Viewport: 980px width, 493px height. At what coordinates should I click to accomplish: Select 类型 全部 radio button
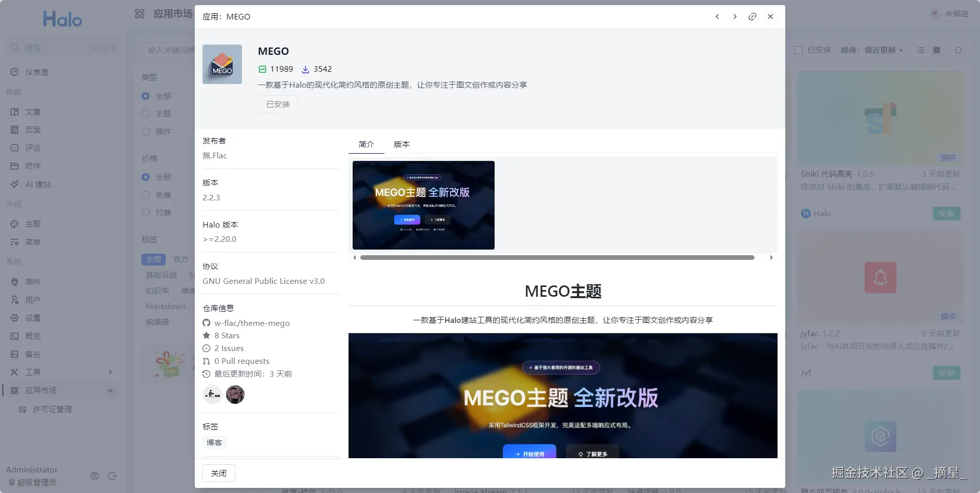146,96
